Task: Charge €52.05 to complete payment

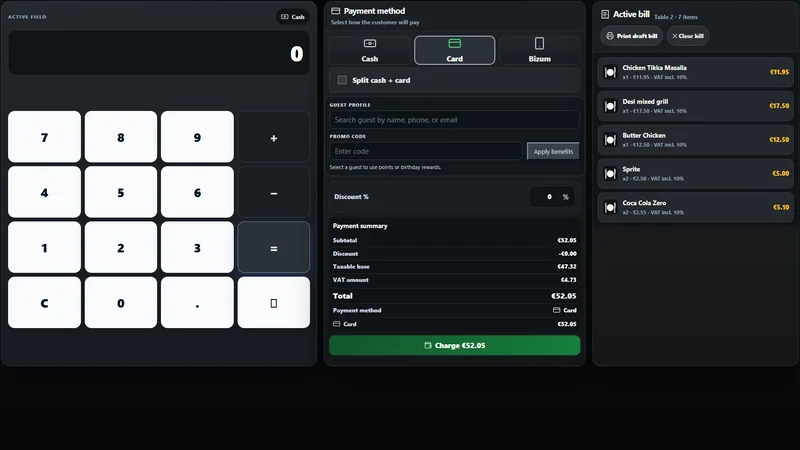Action: point(454,345)
